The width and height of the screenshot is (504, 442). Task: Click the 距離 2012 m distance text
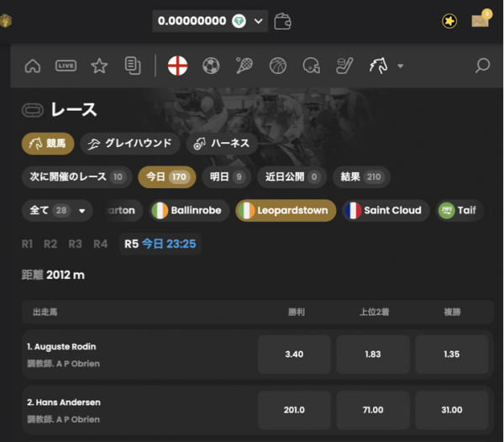tap(53, 275)
